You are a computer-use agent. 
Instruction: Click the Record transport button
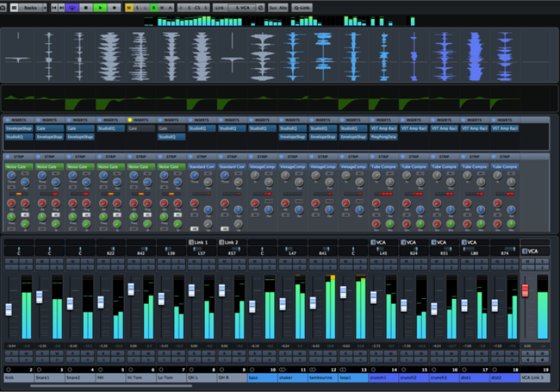[115, 7]
